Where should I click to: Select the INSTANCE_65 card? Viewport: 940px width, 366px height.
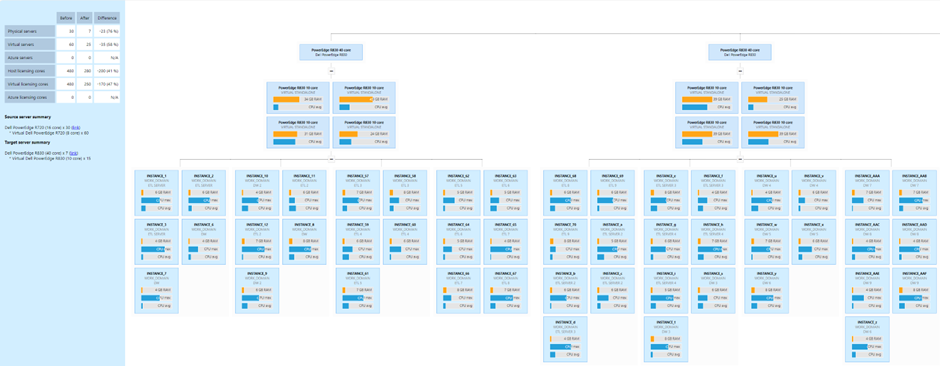pos(506,242)
